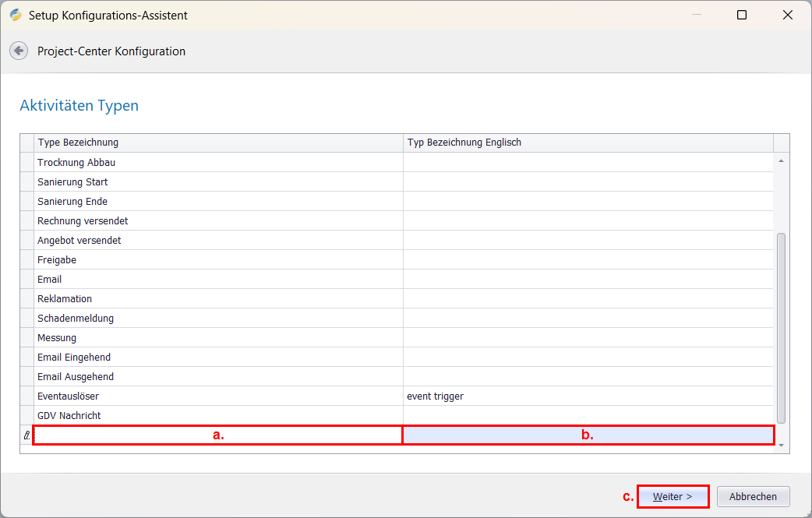Select the Eventauslöser row
The width and height of the screenshot is (812, 518).
tap(69, 396)
